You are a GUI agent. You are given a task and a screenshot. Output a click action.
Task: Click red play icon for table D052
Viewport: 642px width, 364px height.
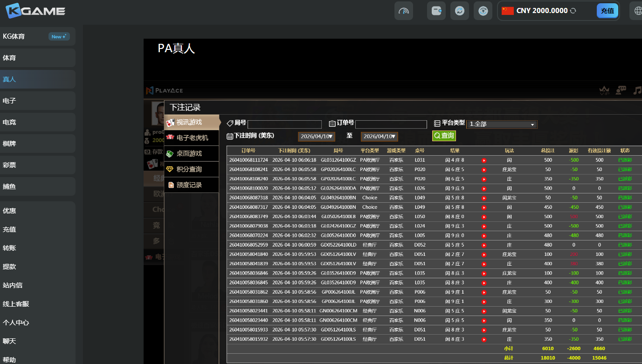484,245
